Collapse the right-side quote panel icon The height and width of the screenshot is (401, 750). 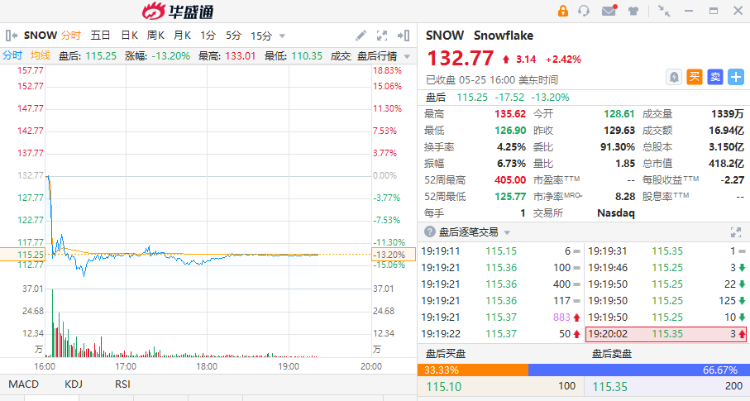point(403,35)
